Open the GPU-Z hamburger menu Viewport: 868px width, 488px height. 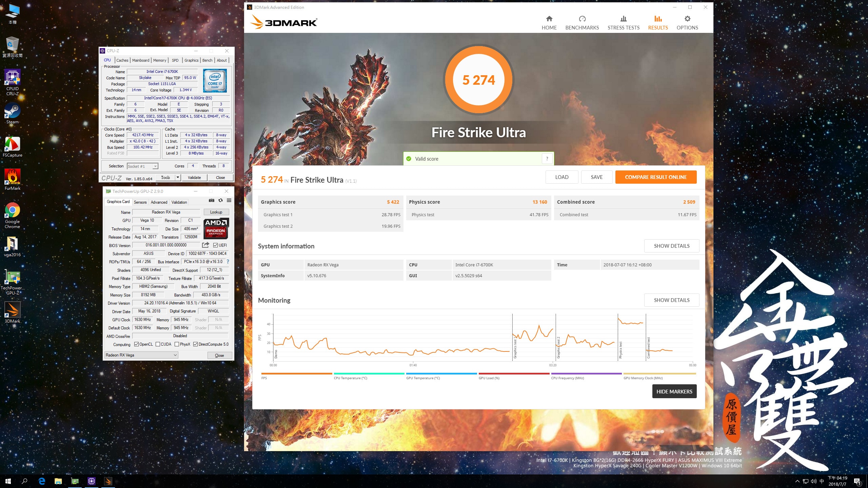tap(229, 200)
